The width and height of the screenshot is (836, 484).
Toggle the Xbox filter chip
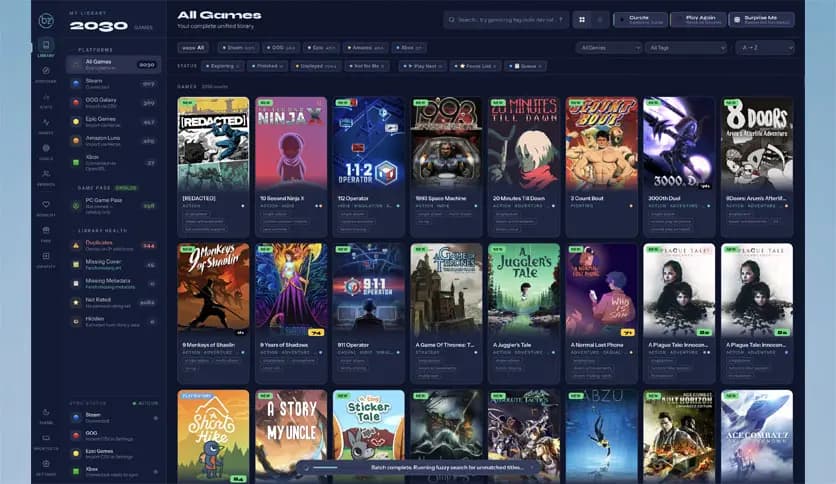click(x=409, y=47)
